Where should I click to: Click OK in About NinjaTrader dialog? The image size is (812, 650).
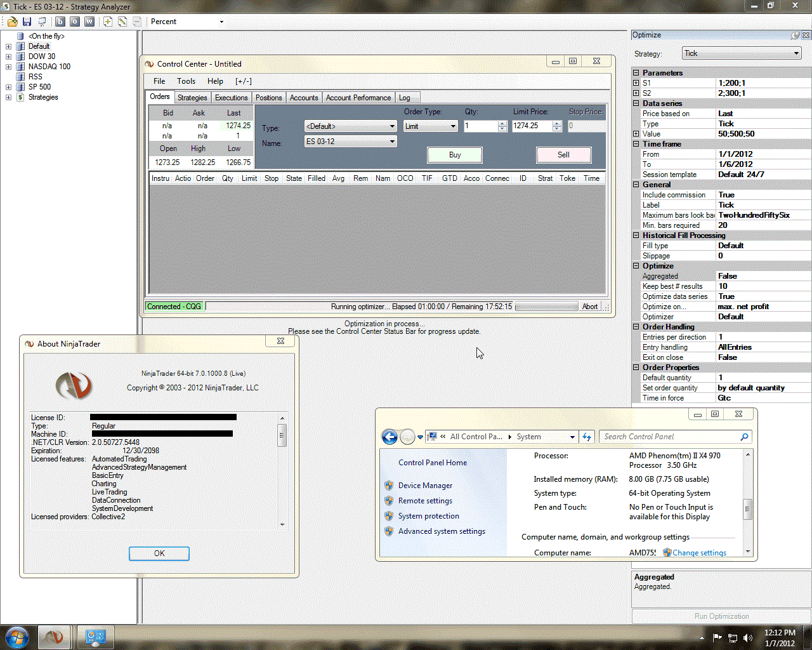pyautogui.click(x=159, y=554)
